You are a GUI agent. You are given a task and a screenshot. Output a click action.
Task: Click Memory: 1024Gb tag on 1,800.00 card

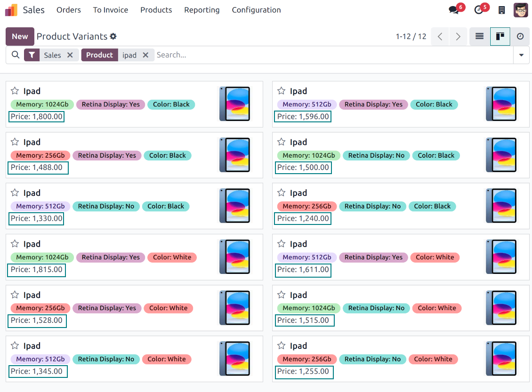[42, 104]
